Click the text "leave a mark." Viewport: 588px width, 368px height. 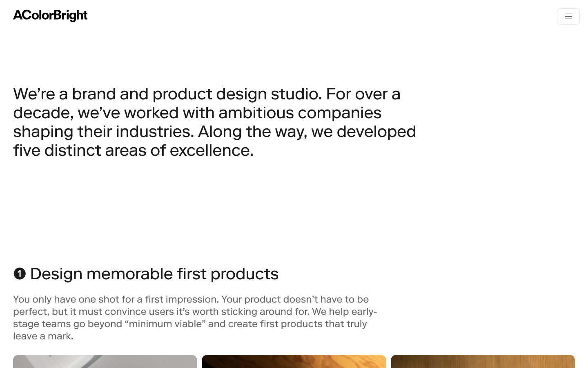(x=43, y=336)
